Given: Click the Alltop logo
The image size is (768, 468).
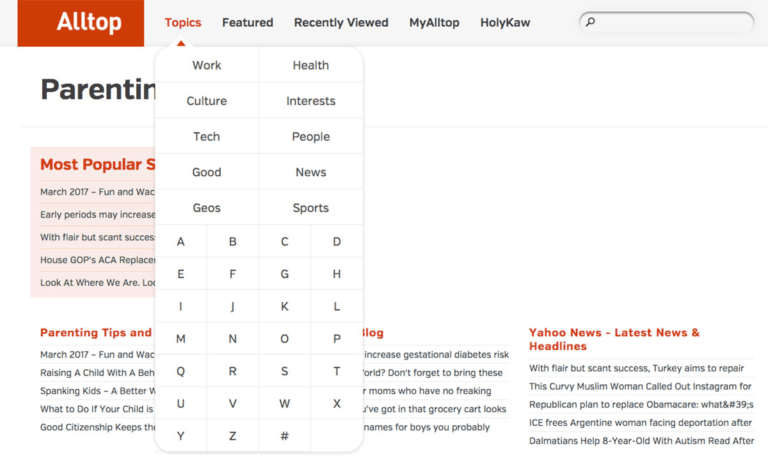Looking at the screenshot, I should 88,22.
